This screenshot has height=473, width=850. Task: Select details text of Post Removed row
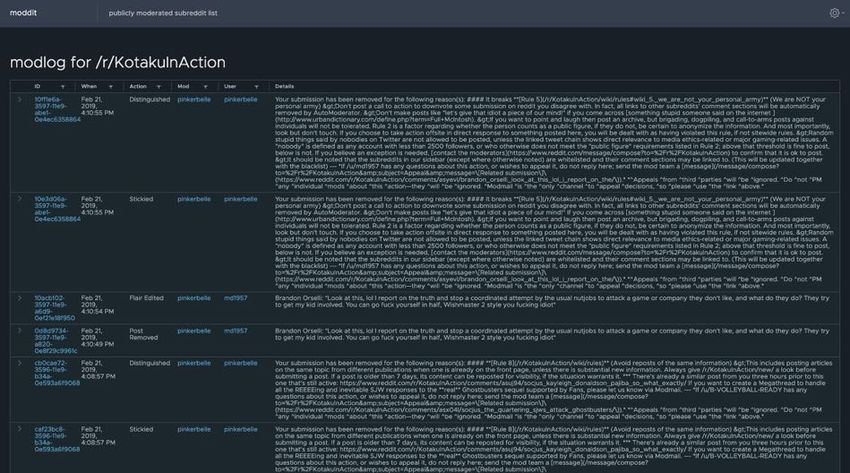pyautogui.click(x=552, y=334)
